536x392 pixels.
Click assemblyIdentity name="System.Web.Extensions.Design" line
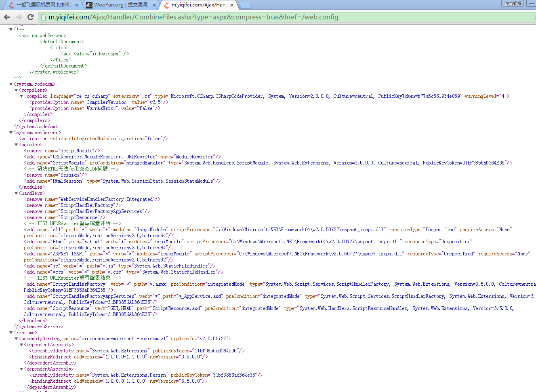click(146, 375)
